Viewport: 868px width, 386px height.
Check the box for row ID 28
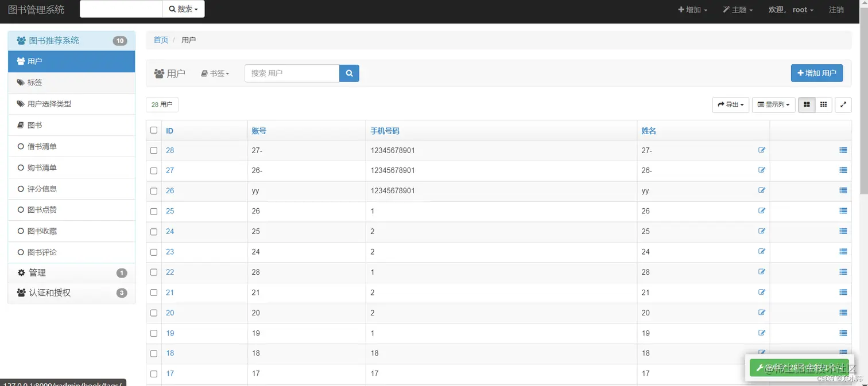pyautogui.click(x=154, y=150)
